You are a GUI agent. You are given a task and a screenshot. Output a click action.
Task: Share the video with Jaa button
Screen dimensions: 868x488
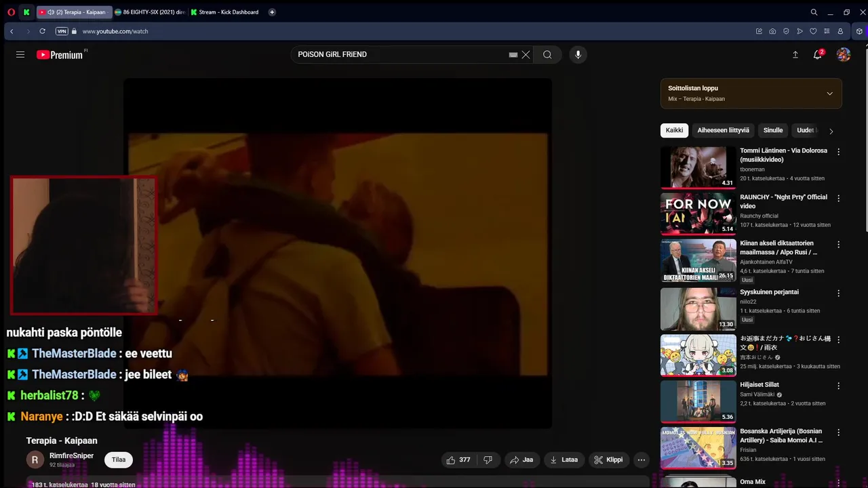tap(522, 460)
